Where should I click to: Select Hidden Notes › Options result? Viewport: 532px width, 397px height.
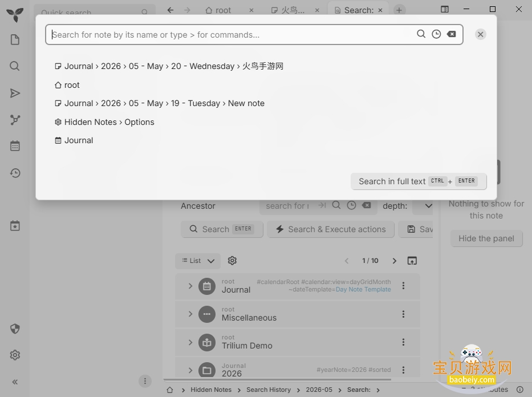point(104,122)
